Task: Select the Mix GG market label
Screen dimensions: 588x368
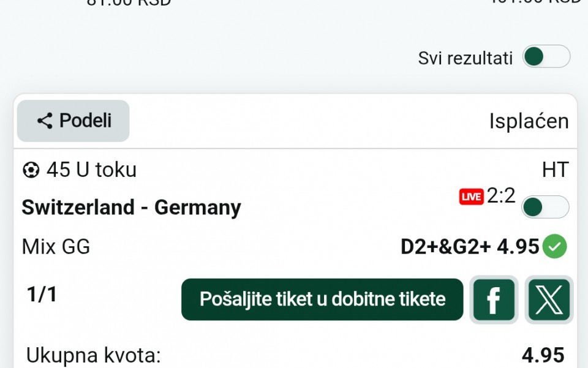Action: (56, 247)
